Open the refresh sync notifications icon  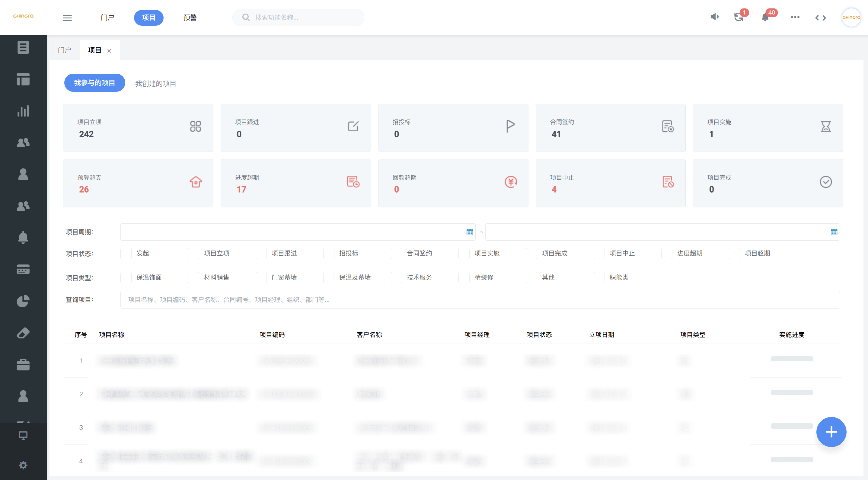[738, 17]
